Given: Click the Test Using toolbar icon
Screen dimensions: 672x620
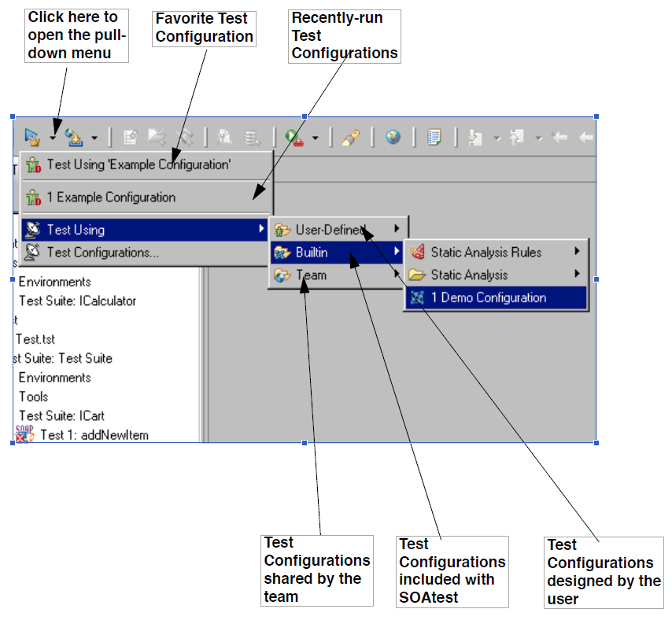Looking at the screenshot, I should pyautogui.click(x=32, y=137).
